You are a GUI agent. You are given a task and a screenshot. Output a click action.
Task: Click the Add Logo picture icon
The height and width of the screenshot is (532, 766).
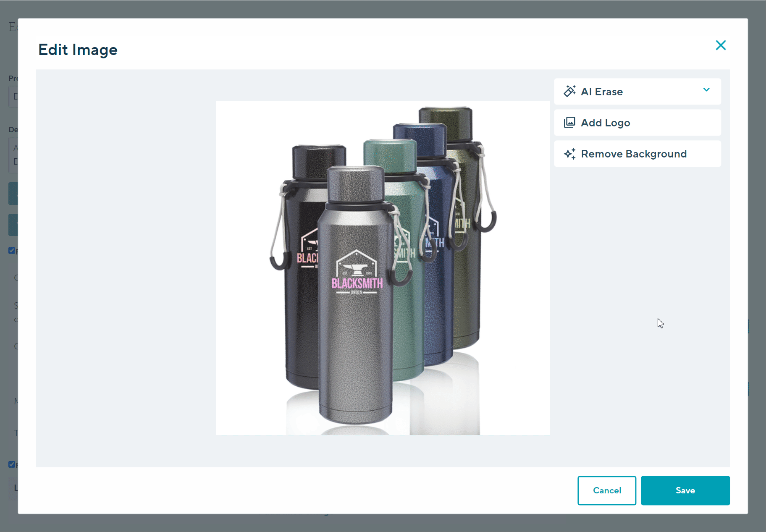click(x=569, y=123)
